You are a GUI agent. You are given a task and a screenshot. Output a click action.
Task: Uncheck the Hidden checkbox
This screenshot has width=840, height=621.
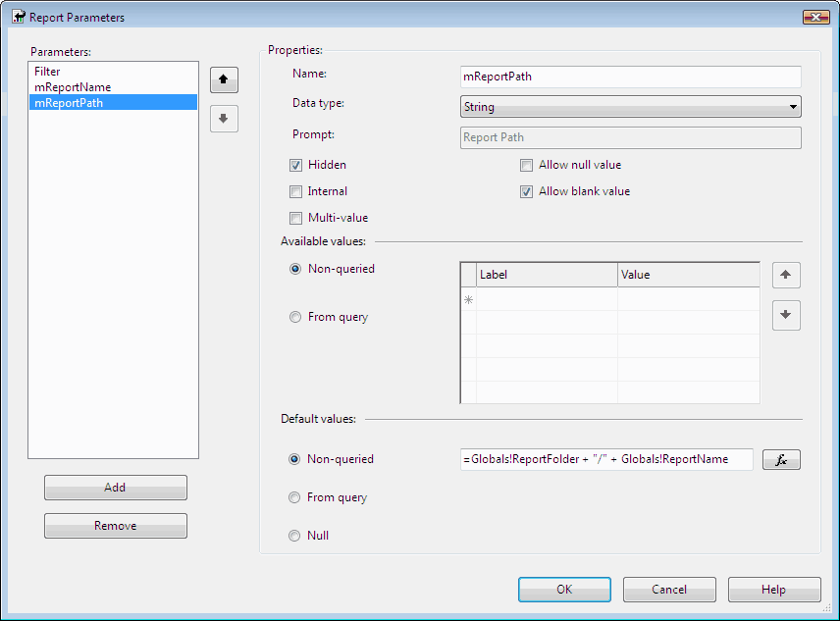[295, 165]
